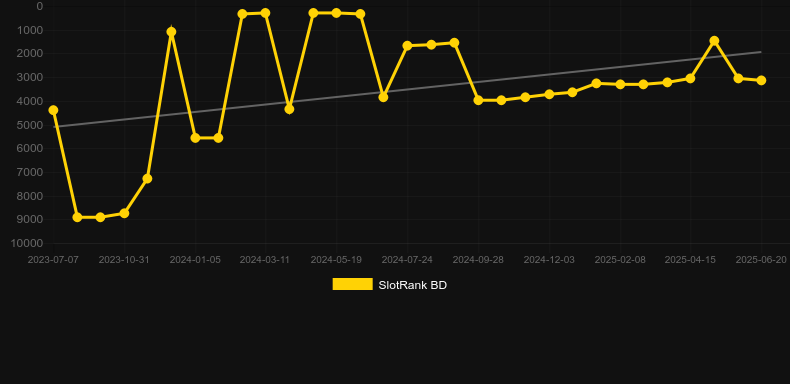This screenshot has height=384, width=790.
Task: Click the 1000 y-axis label
Action: point(31,30)
